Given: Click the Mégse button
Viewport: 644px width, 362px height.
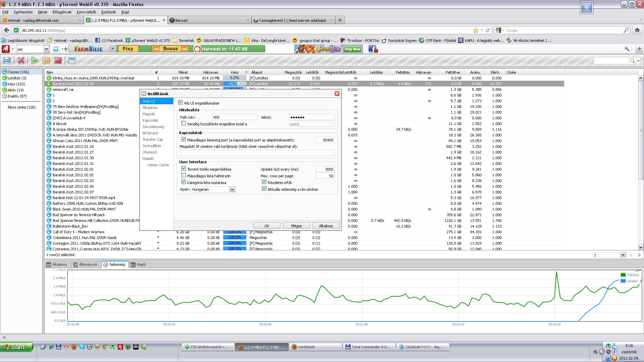Looking at the screenshot, I should coord(296,226).
